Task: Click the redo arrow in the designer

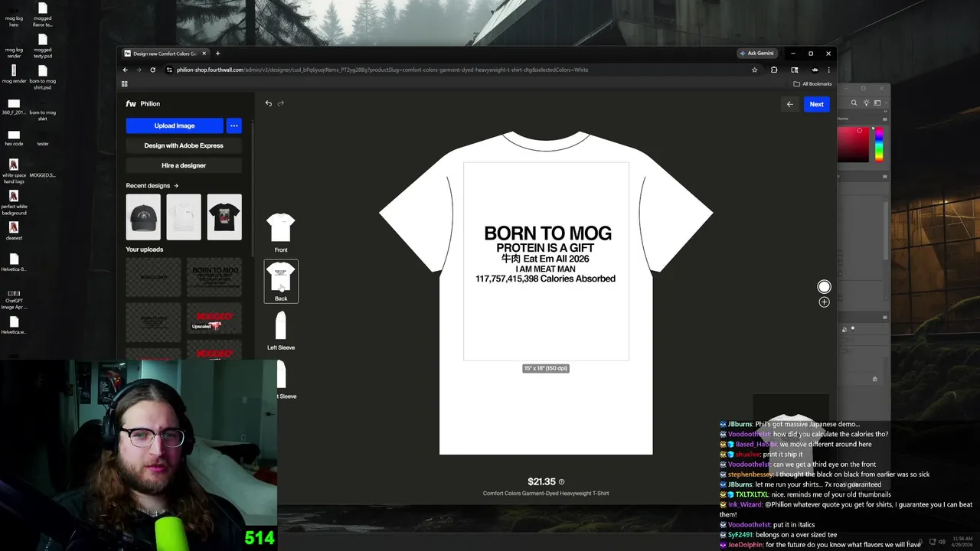Action: coord(281,103)
